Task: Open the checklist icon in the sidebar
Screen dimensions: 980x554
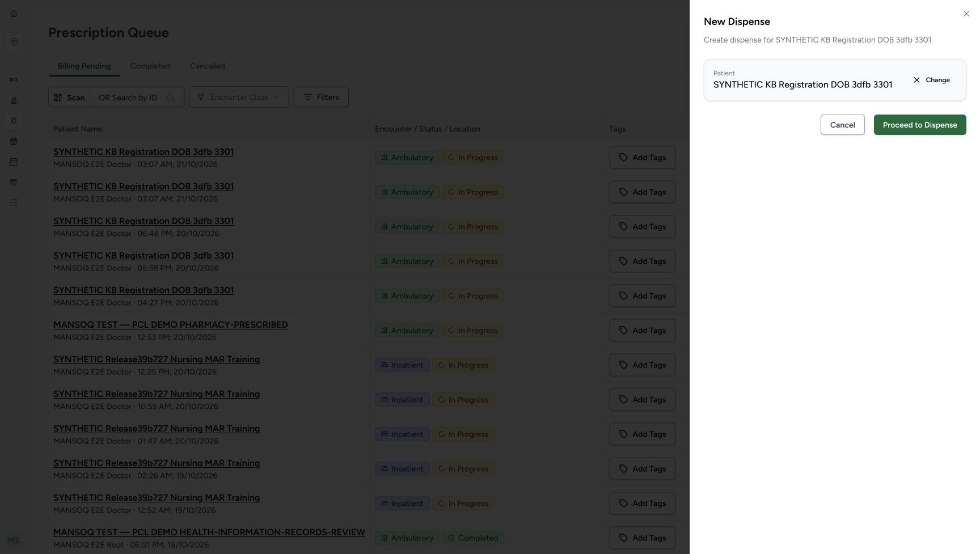Action: pyautogui.click(x=14, y=202)
